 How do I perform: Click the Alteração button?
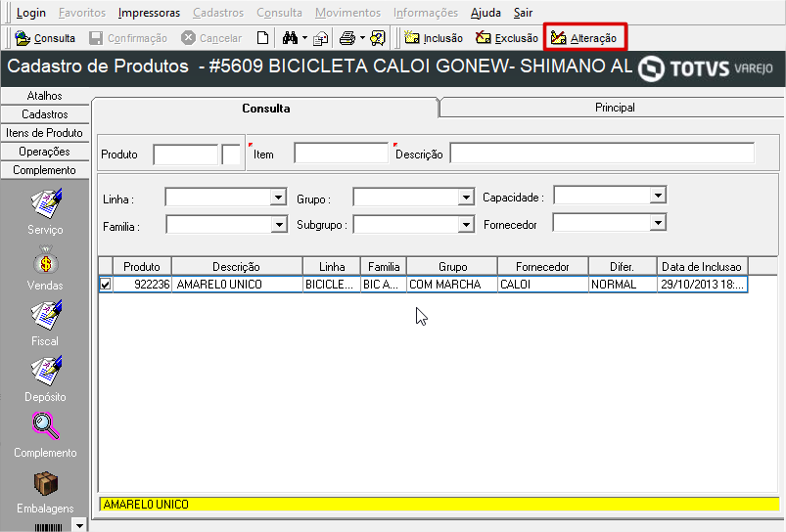[584, 37]
